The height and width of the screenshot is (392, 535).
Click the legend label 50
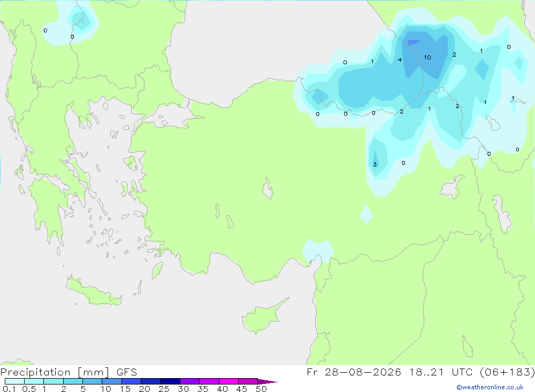point(261,389)
